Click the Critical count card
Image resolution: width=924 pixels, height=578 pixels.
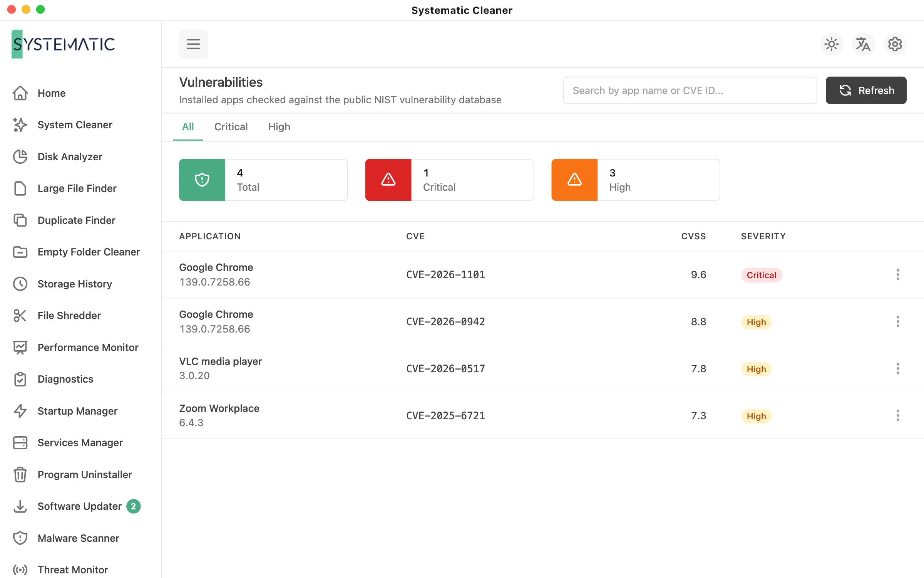pyautogui.click(x=449, y=180)
